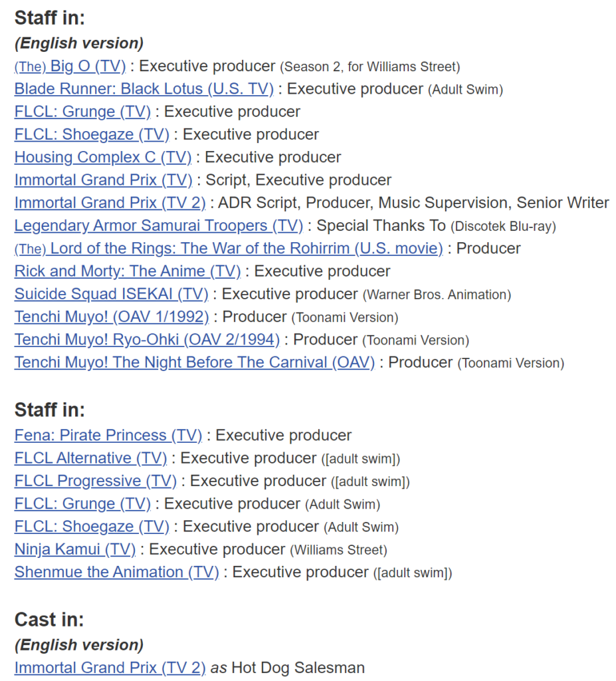Click Tenchi Muyo! Night Before The Carnival

[x=194, y=362]
